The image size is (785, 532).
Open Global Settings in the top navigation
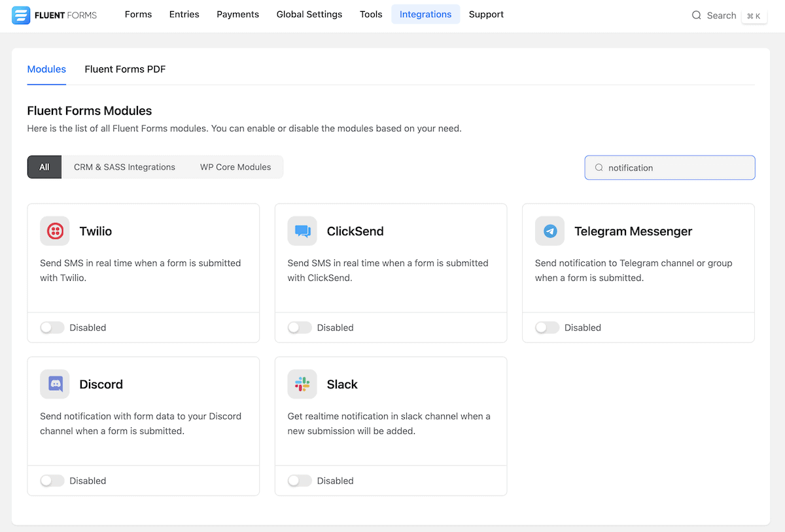click(x=309, y=14)
